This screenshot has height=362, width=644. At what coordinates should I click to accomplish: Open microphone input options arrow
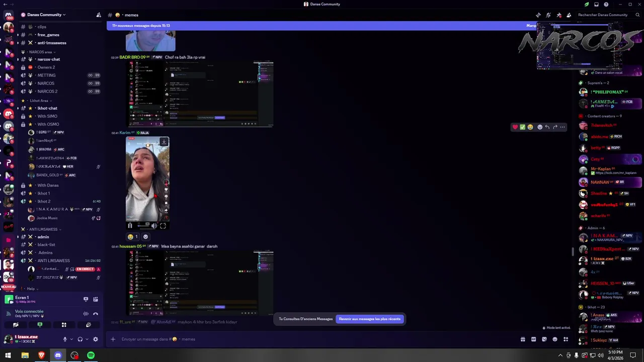(x=71, y=339)
